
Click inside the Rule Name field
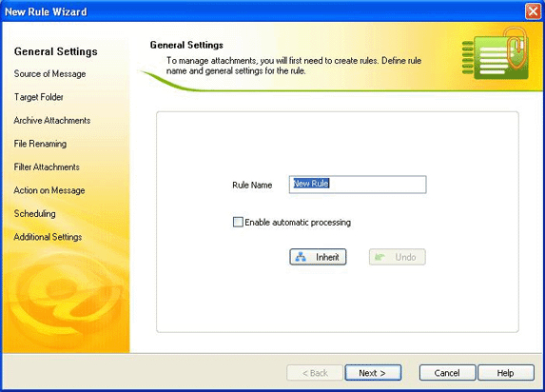click(x=358, y=185)
